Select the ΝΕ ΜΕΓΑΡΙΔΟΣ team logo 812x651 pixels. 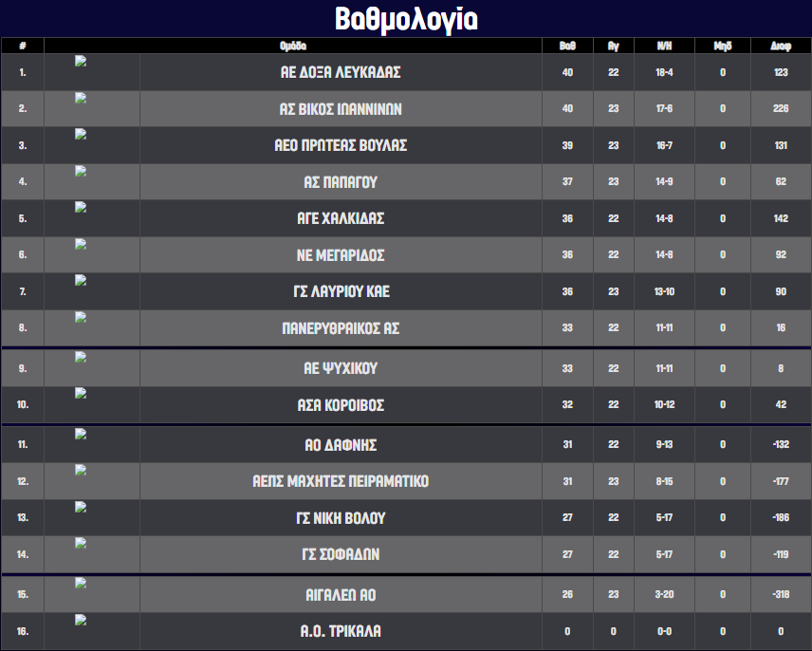coord(81,244)
